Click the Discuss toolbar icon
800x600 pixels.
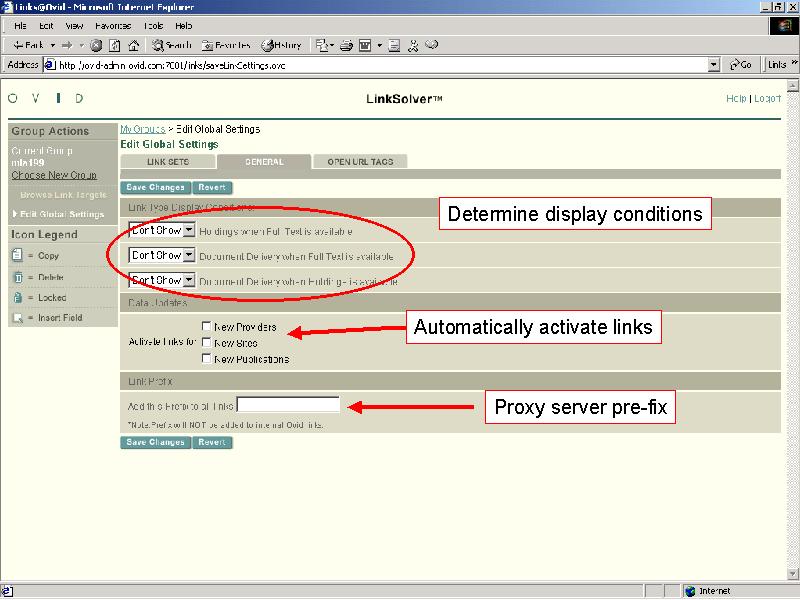pyautogui.click(x=394, y=45)
